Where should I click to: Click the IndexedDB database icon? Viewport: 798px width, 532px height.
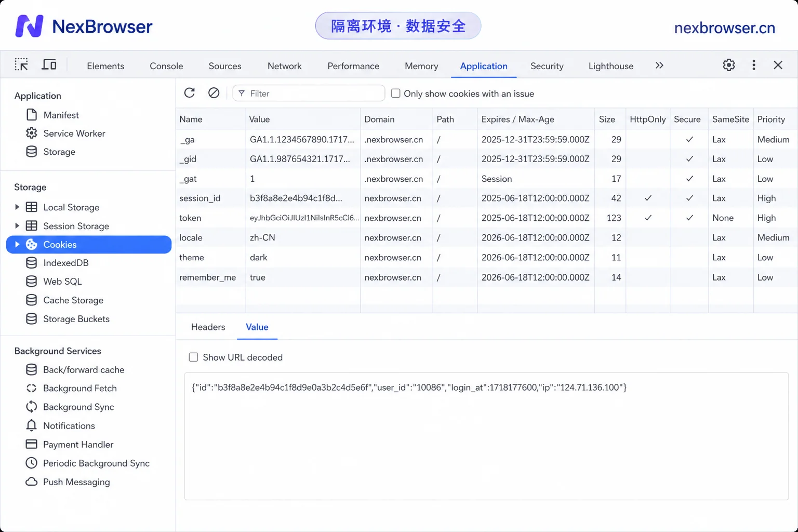[x=32, y=263]
